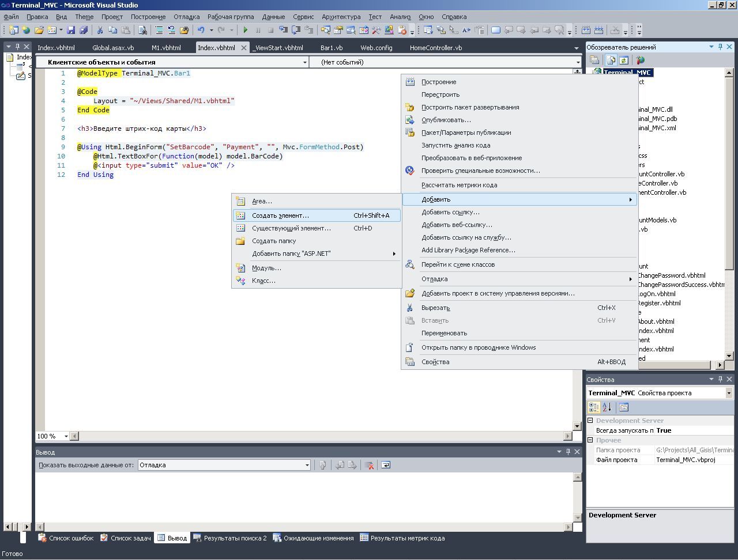This screenshot has width=738, height=560.
Task: Click the New Project toolbar icon
Action: (13, 30)
